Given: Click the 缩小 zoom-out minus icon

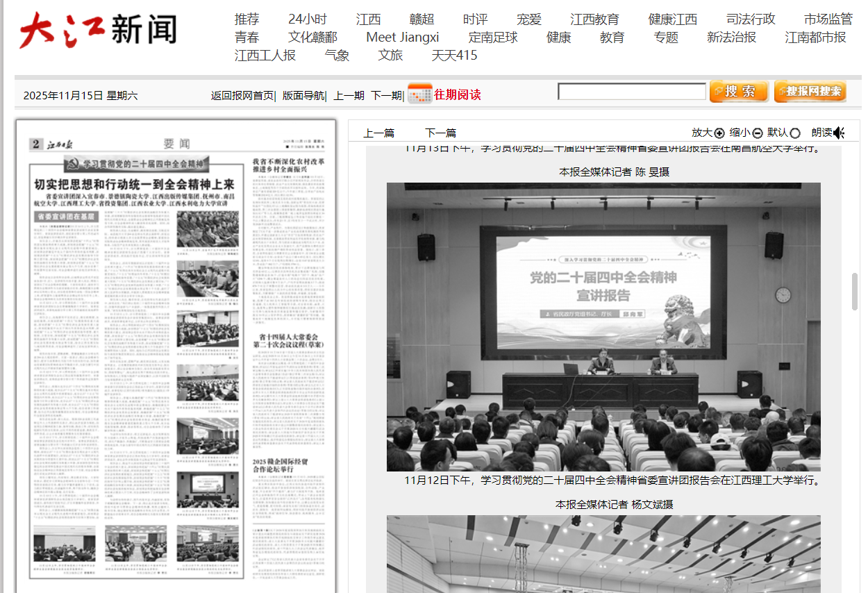Looking at the screenshot, I should [x=758, y=133].
